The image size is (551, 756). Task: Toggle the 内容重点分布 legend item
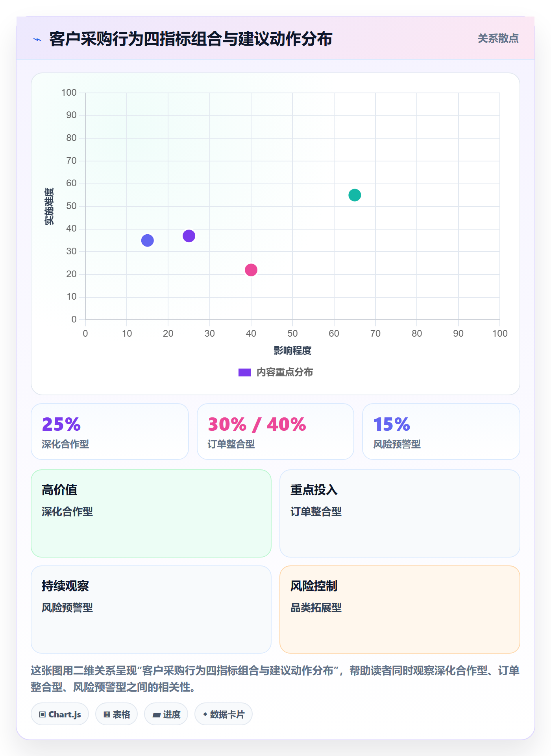click(x=275, y=372)
